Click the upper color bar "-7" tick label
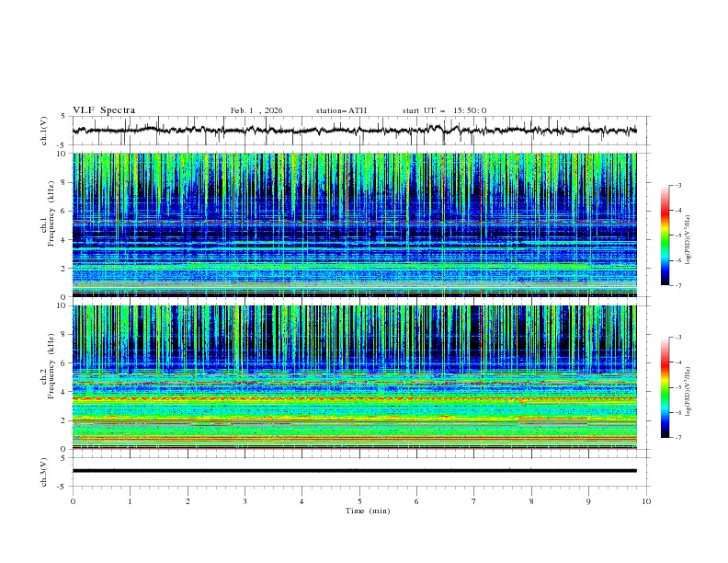Screen dimensions: 728x563 coord(678,285)
